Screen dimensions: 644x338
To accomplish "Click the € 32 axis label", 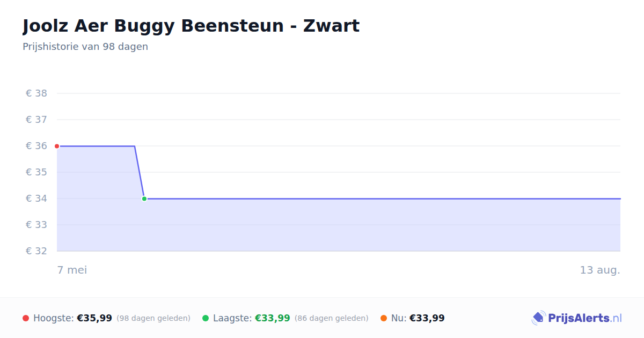I will pos(36,251).
